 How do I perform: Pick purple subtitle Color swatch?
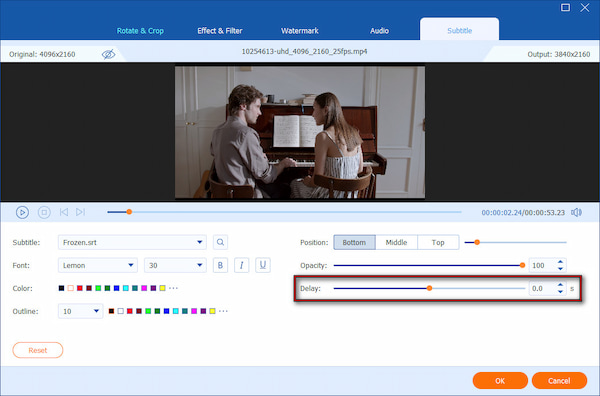tap(153, 288)
